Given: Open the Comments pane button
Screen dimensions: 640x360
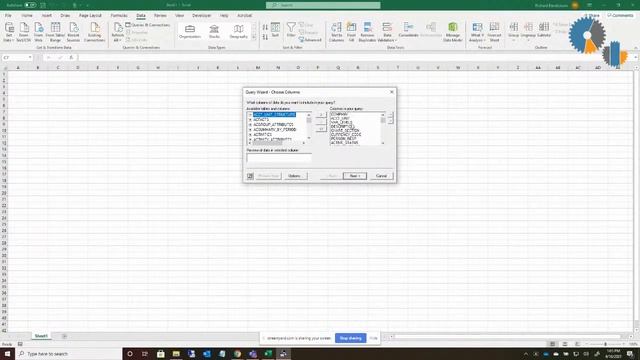Looking at the screenshot, I should pos(620,16).
